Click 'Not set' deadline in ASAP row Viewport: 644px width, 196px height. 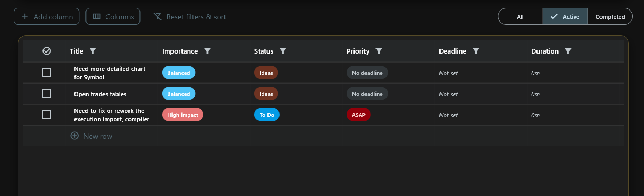point(448,115)
